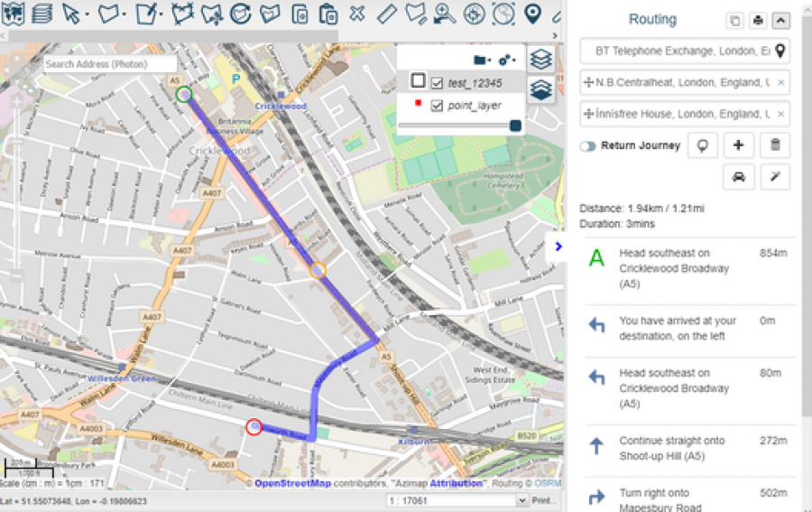Select the Continue straight onto Shoot-up Hill step
812x512 pixels.
click(x=690, y=448)
